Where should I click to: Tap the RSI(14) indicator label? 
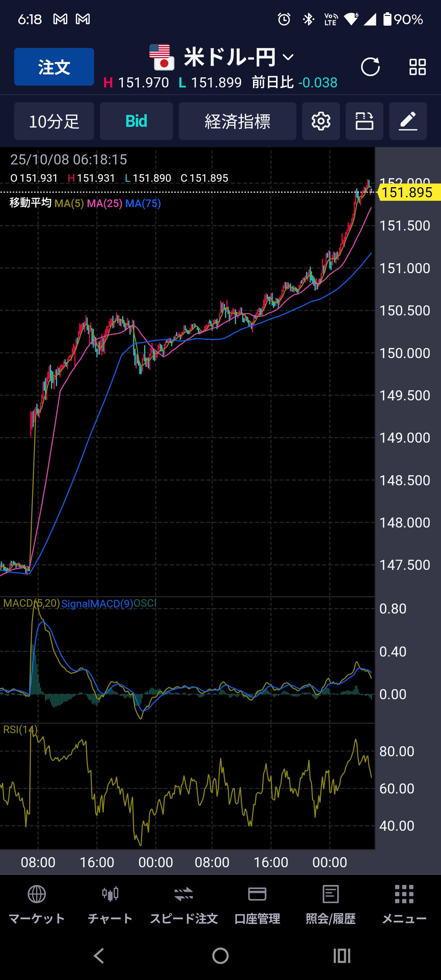(x=20, y=729)
